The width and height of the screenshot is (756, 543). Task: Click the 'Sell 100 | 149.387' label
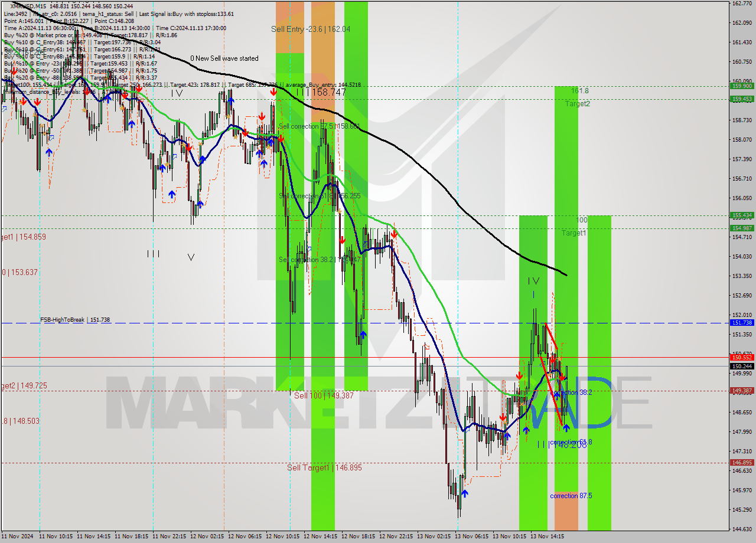point(324,395)
